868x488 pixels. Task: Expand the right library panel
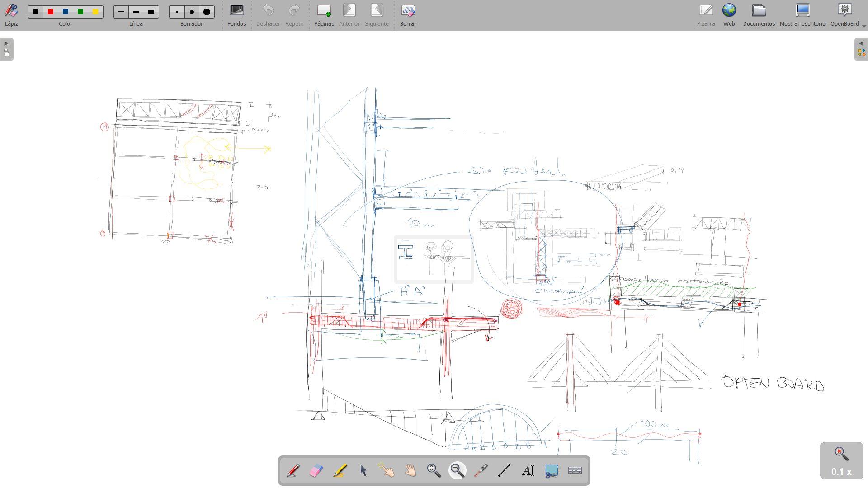pyautogui.click(x=861, y=49)
